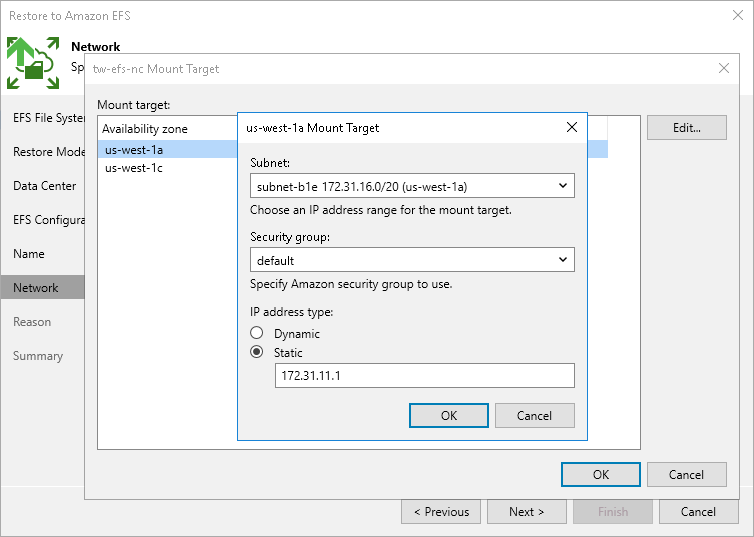
Task: Close the Restore to Amazon EFS window
Action: click(x=735, y=16)
